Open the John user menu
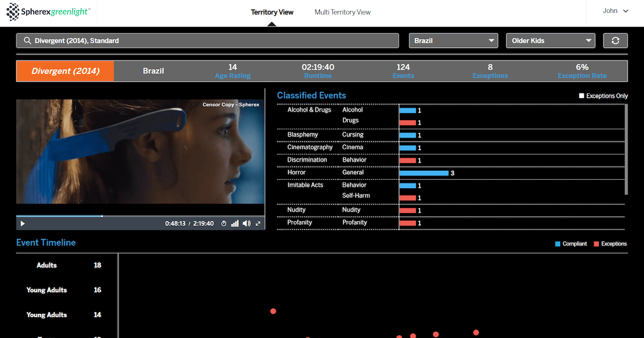This screenshot has width=644, height=338. [615, 11]
